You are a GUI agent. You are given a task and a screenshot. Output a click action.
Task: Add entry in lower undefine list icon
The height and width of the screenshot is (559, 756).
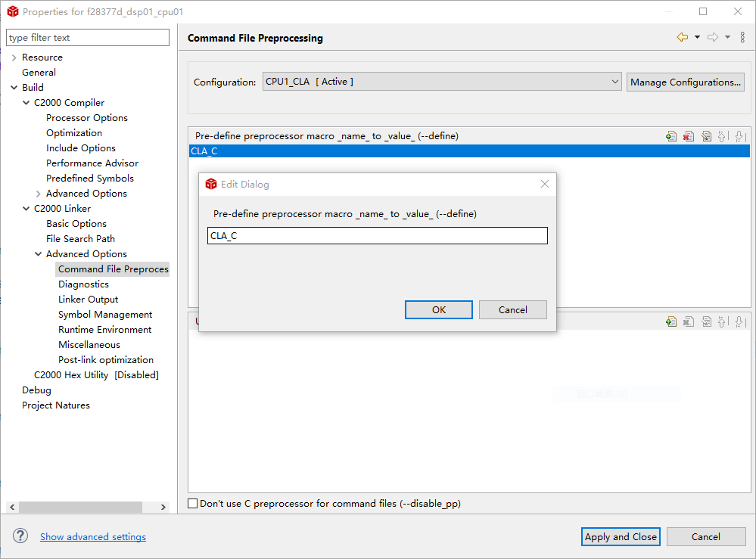(671, 321)
